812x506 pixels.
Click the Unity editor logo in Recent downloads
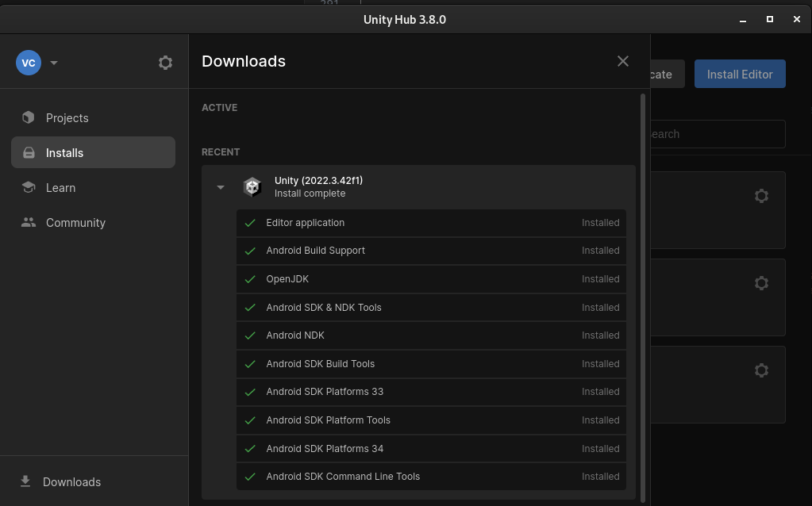tap(252, 187)
